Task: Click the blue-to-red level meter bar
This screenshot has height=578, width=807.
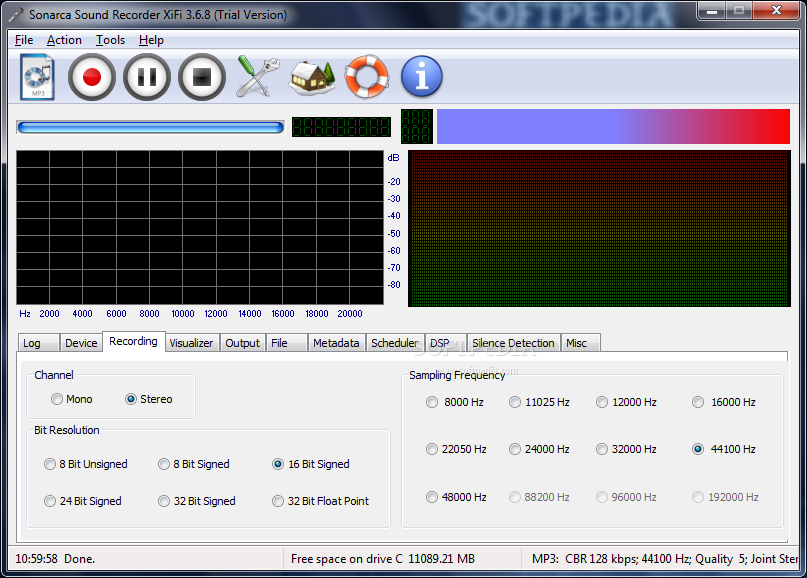Action: pyautogui.click(x=613, y=126)
